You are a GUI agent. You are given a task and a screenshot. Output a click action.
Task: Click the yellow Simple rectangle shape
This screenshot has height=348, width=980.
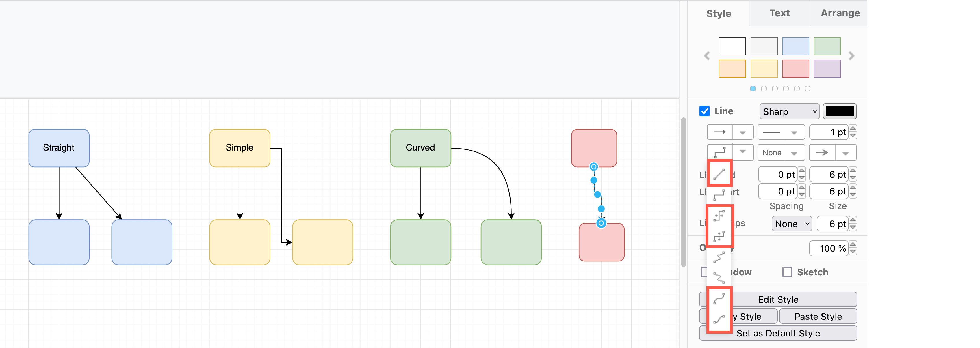coord(239,148)
